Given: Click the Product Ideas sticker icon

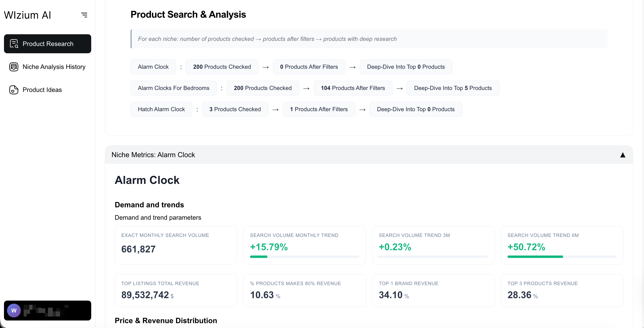Looking at the screenshot, I should point(14,90).
